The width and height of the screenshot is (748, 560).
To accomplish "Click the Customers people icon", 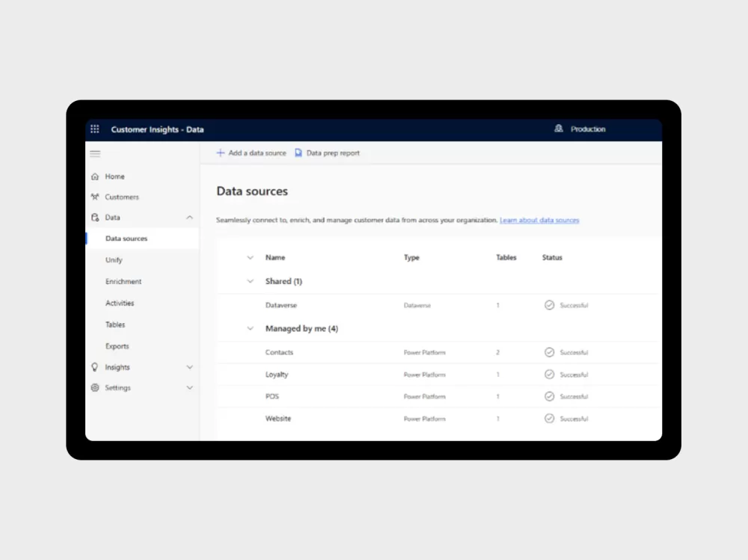I will (95, 197).
